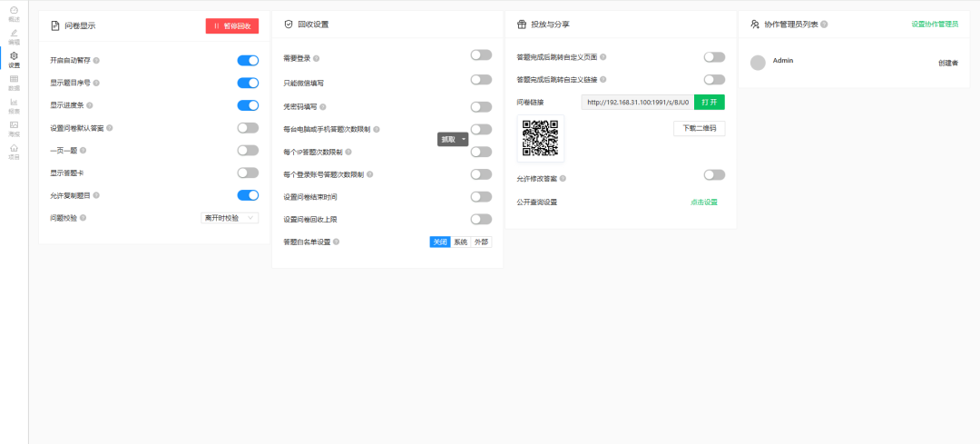Viewport: 980px width, 444px height.
Task: Open the 问题校验 dropdown (离开时校验)
Action: 229,218
